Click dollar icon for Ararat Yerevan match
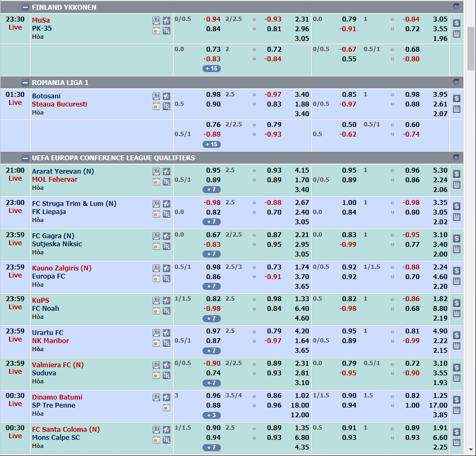 456,174
